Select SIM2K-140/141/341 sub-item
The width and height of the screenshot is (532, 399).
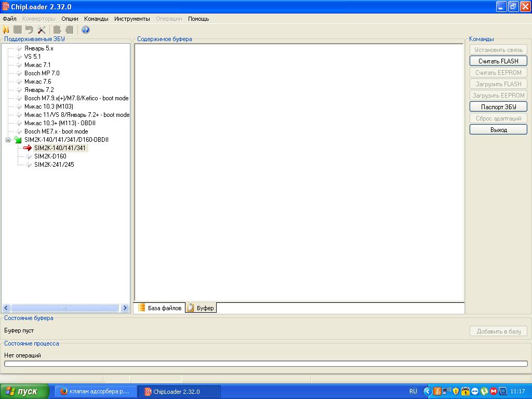tap(60, 148)
